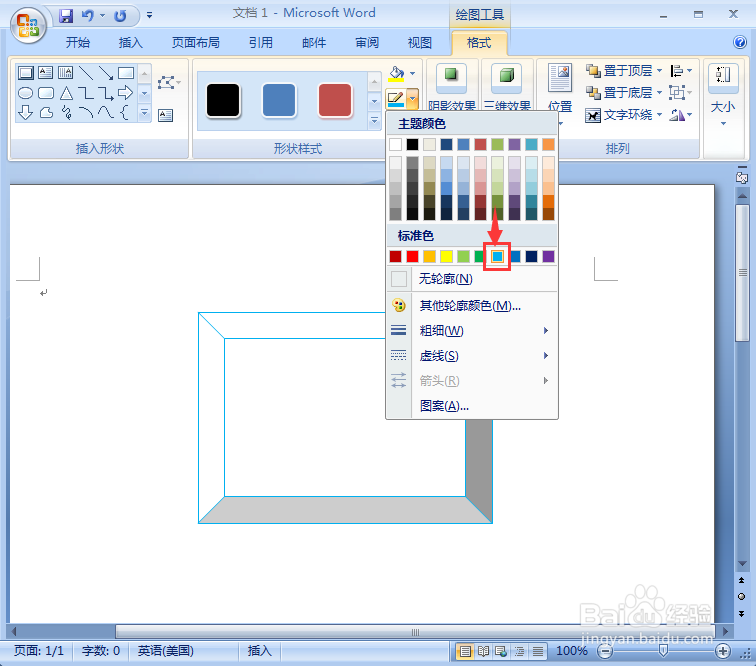
Task: Click the 100% zoom level
Action: [x=571, y=651]
